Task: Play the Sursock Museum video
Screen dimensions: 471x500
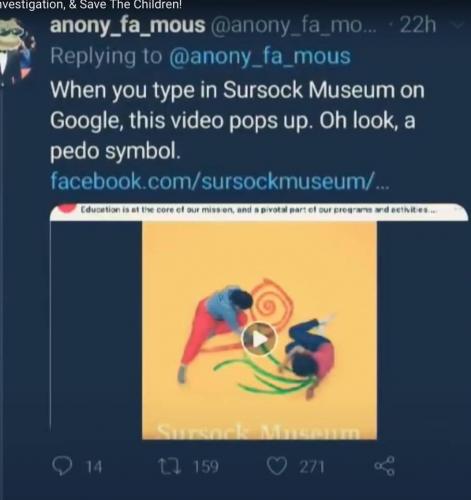Action: [x=259, y=339]
